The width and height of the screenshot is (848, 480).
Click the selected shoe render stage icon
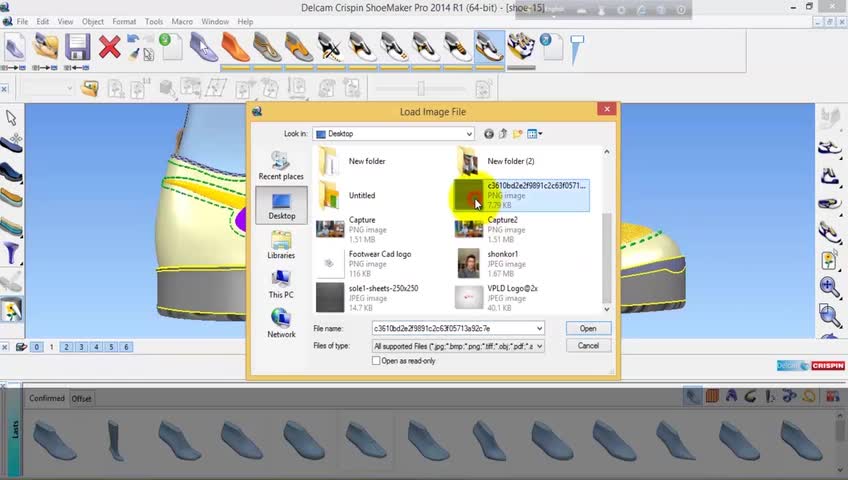point(489,47)
